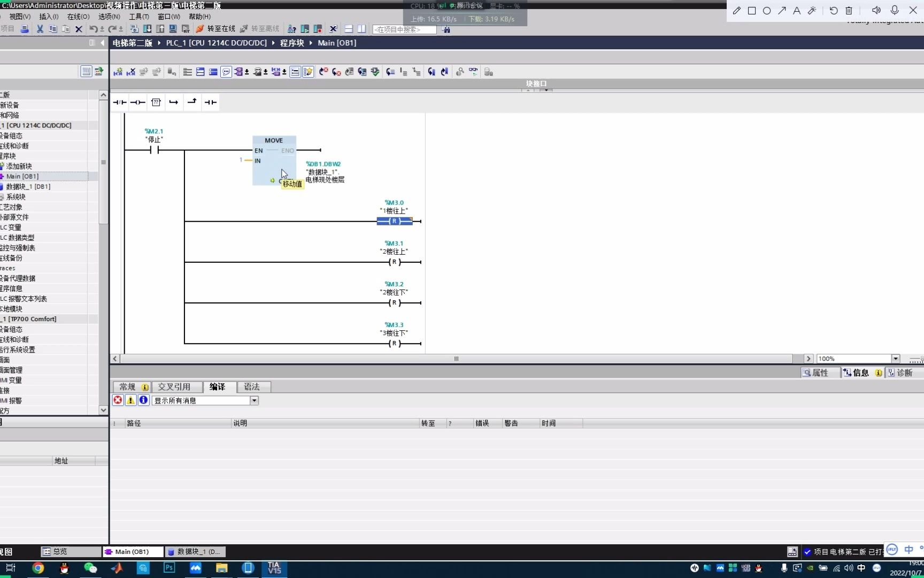Click the trash icon in annotation bar
924x578 pixels.
pyautogui.click(x=849, y=10)
